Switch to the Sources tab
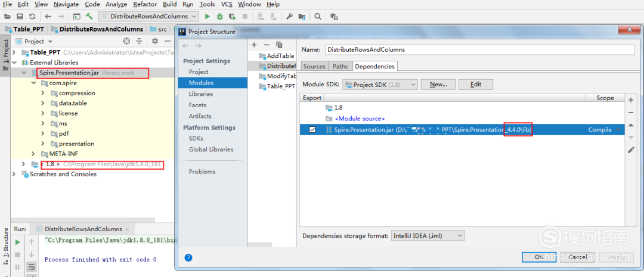The image size is (644, 277). click(x=315, y=66)
